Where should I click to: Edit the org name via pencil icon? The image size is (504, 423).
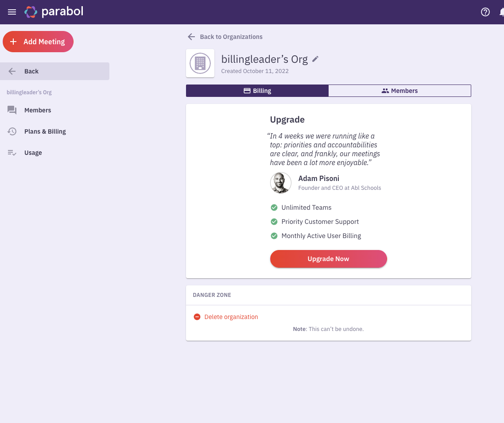click(315, 58)
